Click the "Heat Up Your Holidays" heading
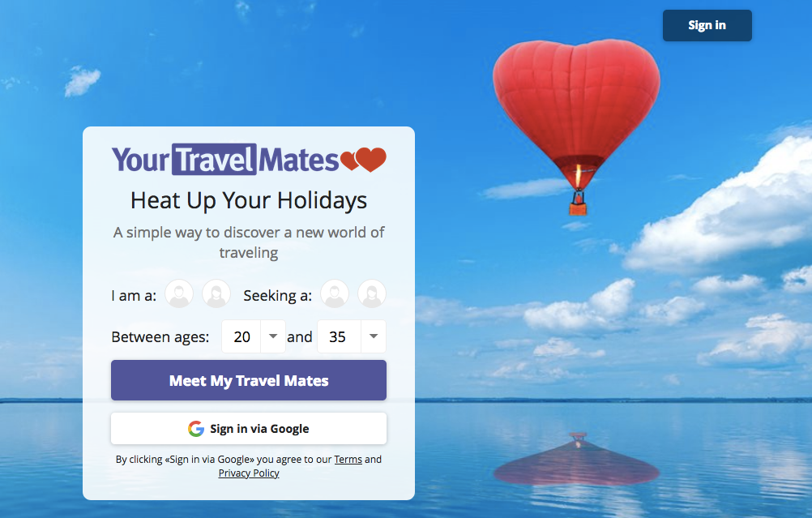This screenshot has height=518, width=812. [x=249, y=201]
